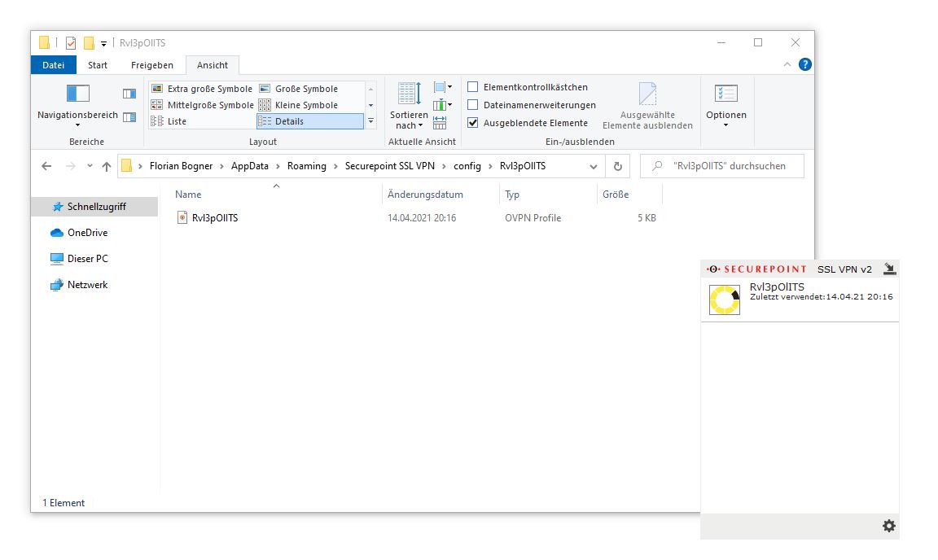Viewport: 938px width, 560px height.
Task: Click the Optionen folder options icon
Action: coord(725,94)
